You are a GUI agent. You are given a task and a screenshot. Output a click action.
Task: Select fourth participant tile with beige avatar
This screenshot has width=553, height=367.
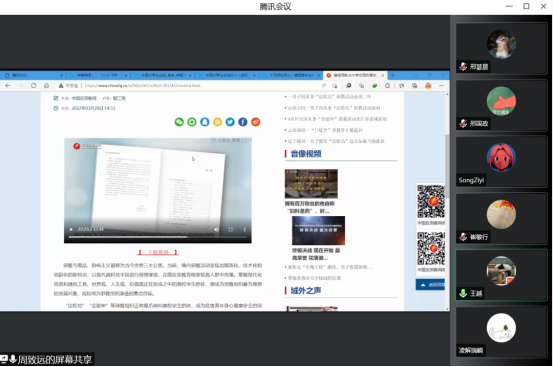click(x=501, y=219)
